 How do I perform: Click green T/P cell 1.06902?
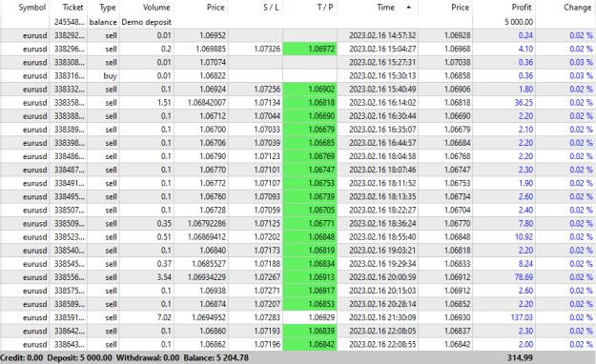point(310,90)
